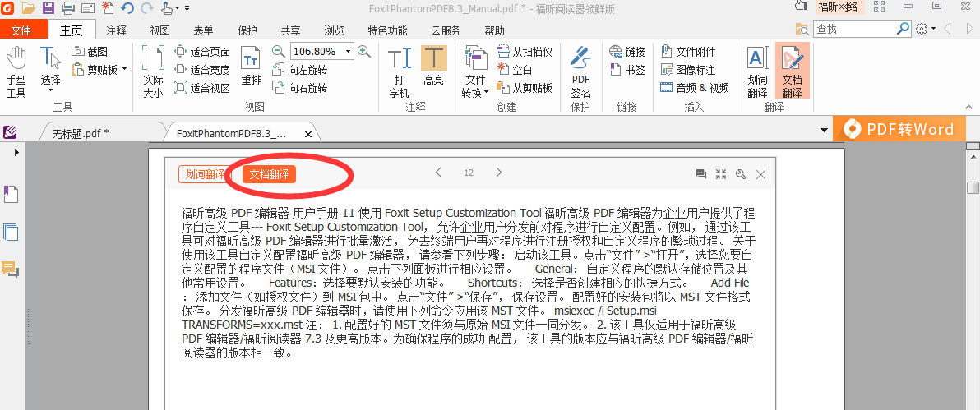Image resolution: width=980 pixels, height=410 pixels.
Task: Click the comment icon in translation panel
Action: click(x=701, y=174)
